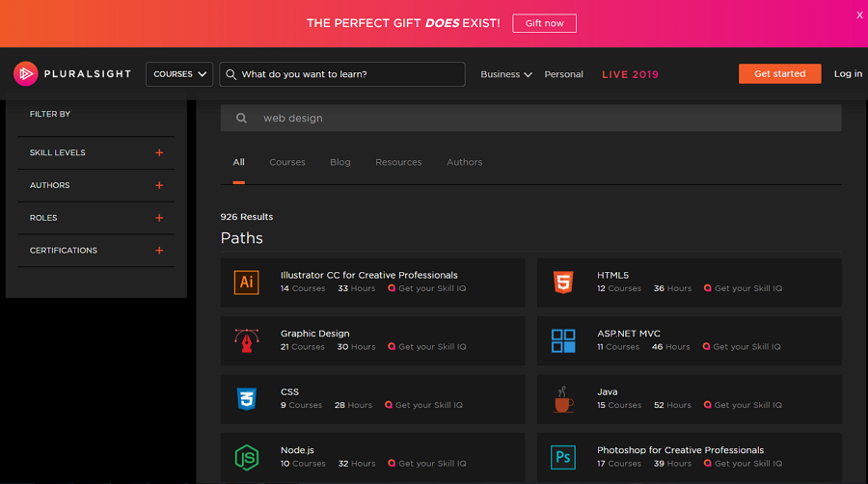Click Skill IQ icon for Java path
Viewport: 868px width, 484px height.
point(708,405)
